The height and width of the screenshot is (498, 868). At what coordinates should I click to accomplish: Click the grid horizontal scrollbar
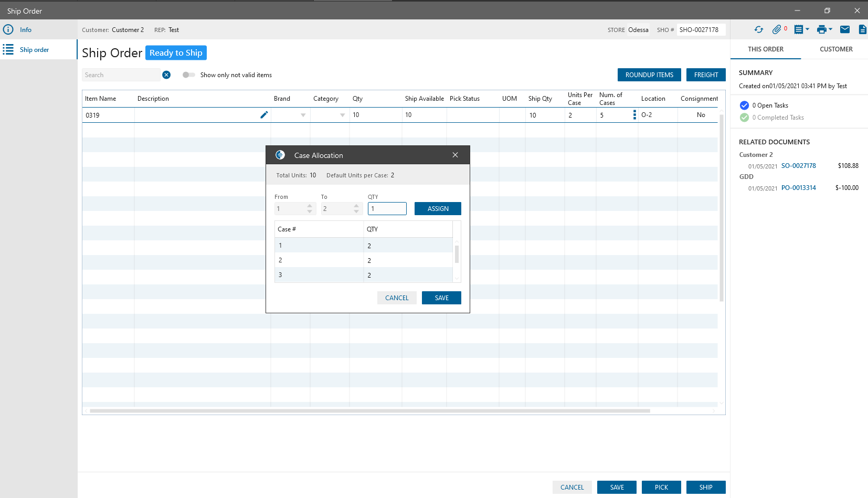point(370,411)
